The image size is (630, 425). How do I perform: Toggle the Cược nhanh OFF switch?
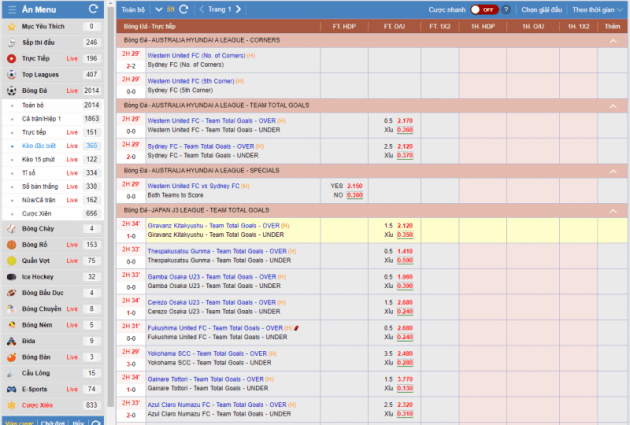click(x=485, y=9)
